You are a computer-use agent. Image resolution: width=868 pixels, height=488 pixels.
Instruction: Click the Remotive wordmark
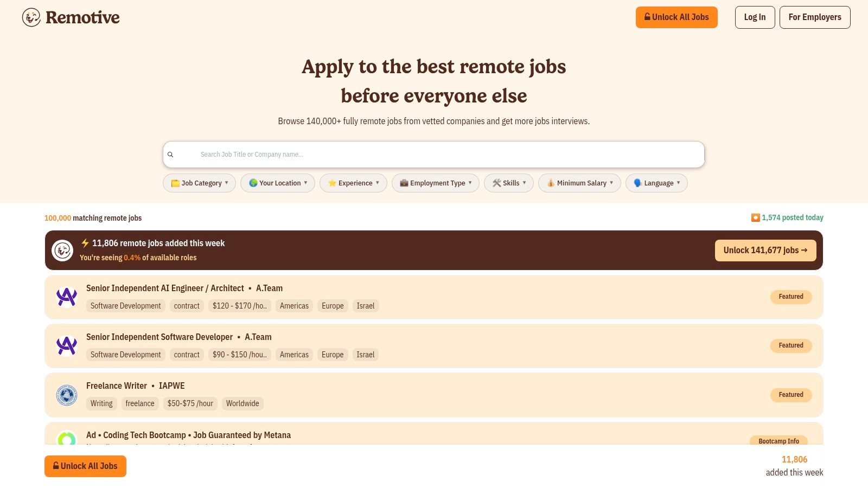point(82,17)
